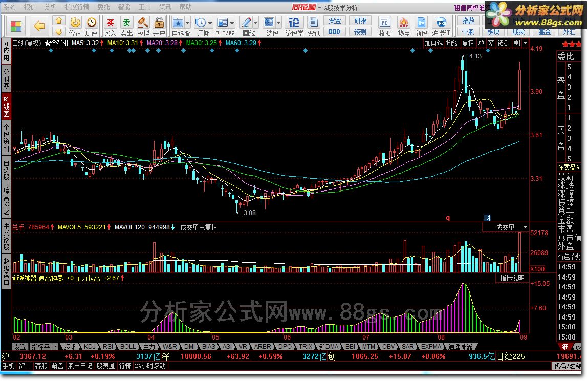Open the 选股 stock screener icon
The image size is (588, 381).
[269, 23]
